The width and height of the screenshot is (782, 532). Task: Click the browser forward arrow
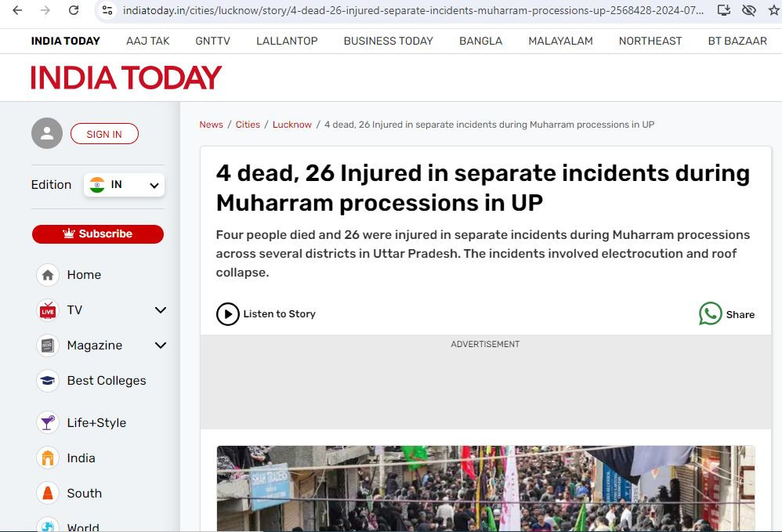click(45, 10)
